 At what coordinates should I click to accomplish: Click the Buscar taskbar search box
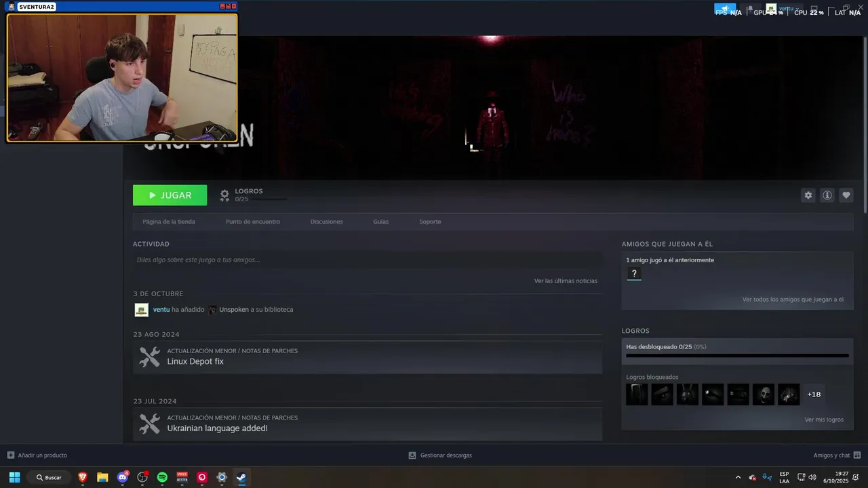point(50,477)
